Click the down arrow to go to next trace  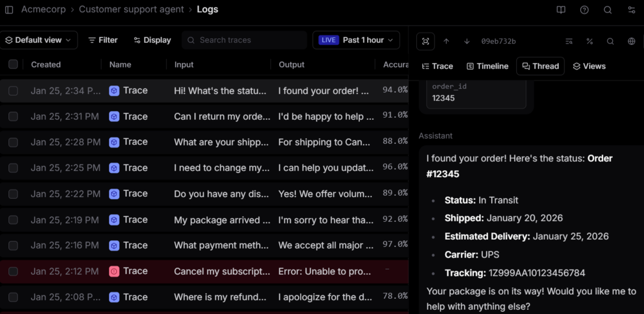tap(466, 41)
